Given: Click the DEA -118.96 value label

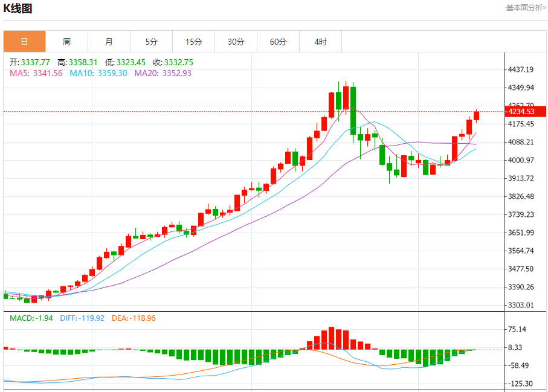Looking at the screenshot, I should click(134, 318).
